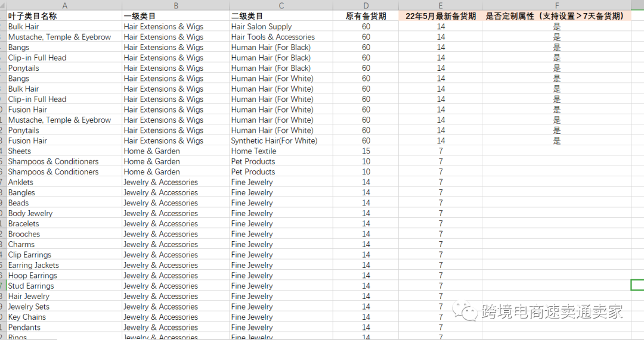The image size is (644, 340).
Task: Select 是 in Synthetic Hair(For White) row
Action: (x=556, y=141)
